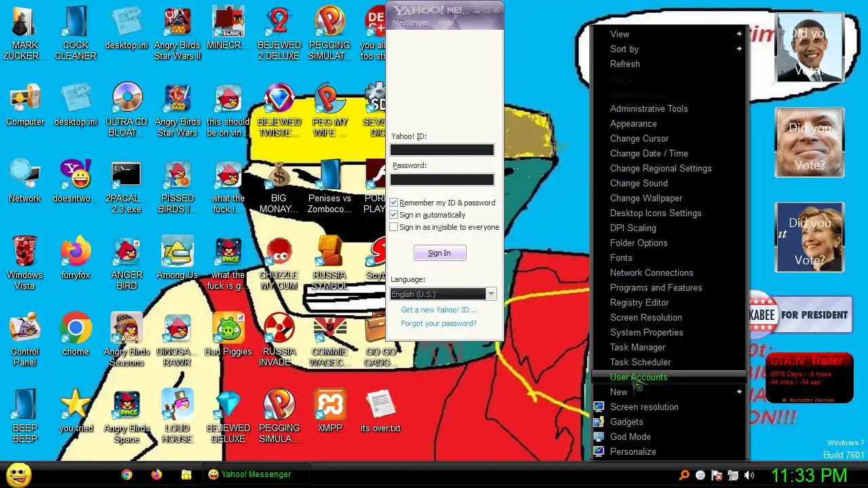Launch the chome Chrome shortcut
868x488 pixels.
tap(75, 335)
